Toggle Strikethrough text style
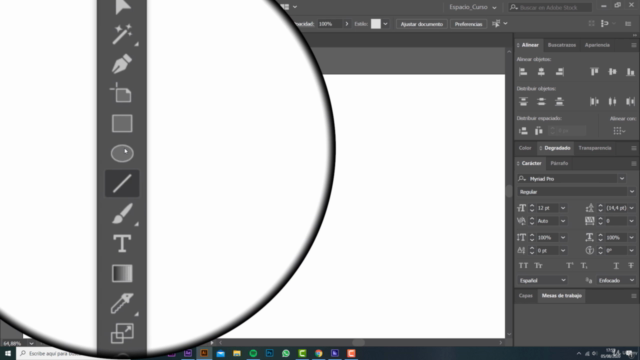 [631, 266]
